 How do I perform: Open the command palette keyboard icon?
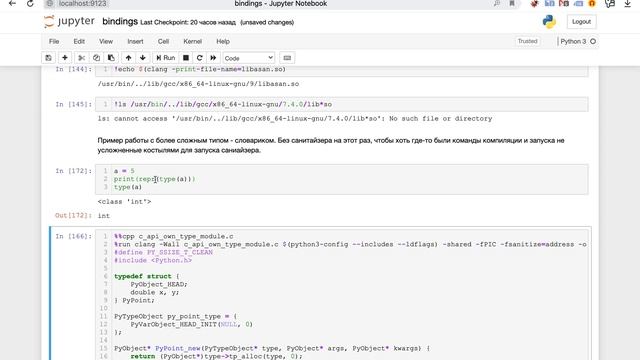pos(287,58)
